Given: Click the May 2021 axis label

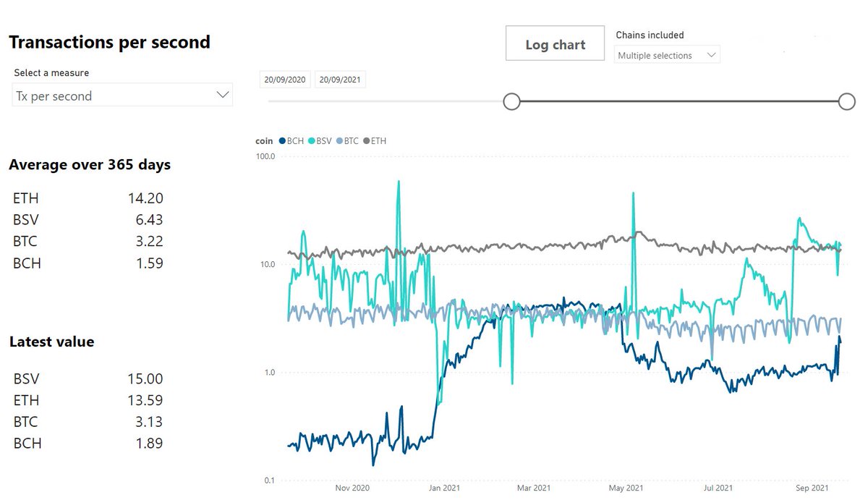Looking at the screenshot, I should [x=626, y=488].
